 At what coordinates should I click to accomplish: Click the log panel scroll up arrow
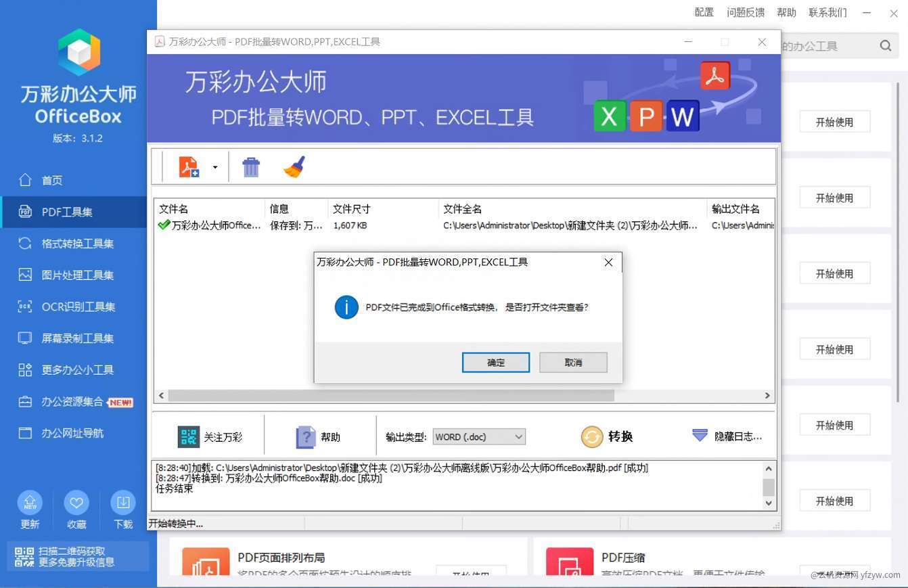(x=769, y=469)
